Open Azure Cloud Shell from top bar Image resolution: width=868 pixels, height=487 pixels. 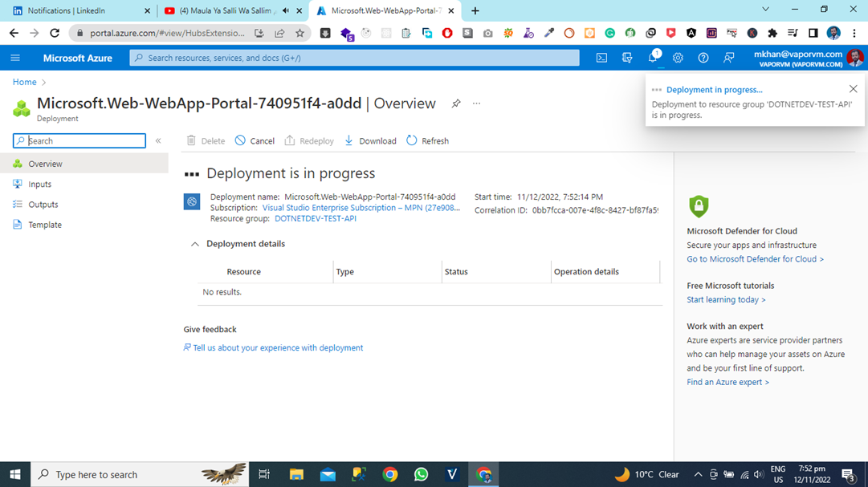pos(601,58)
